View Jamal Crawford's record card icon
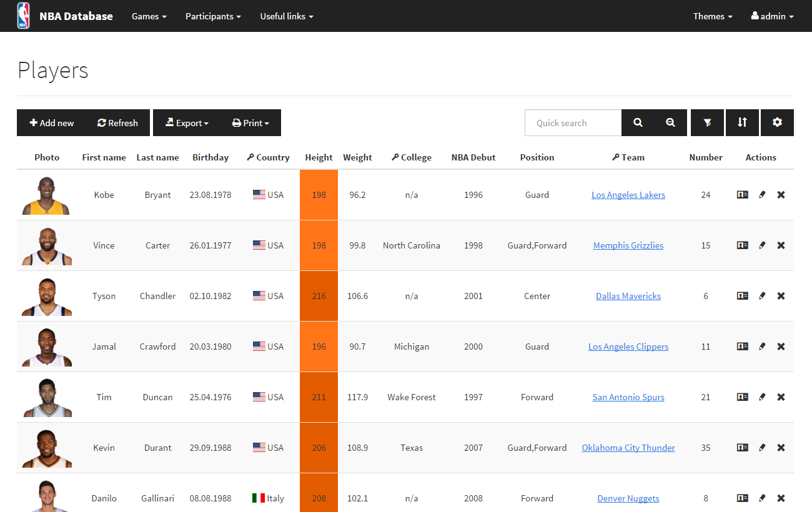Image resolution: width=812 pixels, height=512 pixels. click(x=742, y=347)
